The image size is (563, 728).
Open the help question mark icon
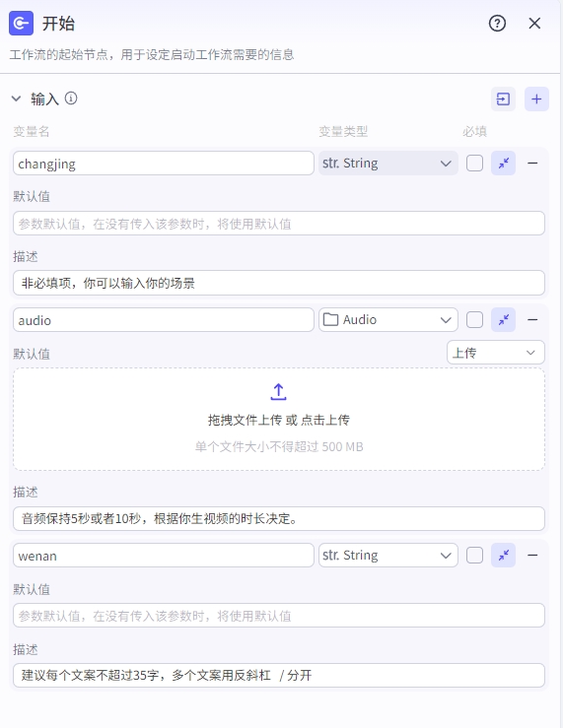497,24
